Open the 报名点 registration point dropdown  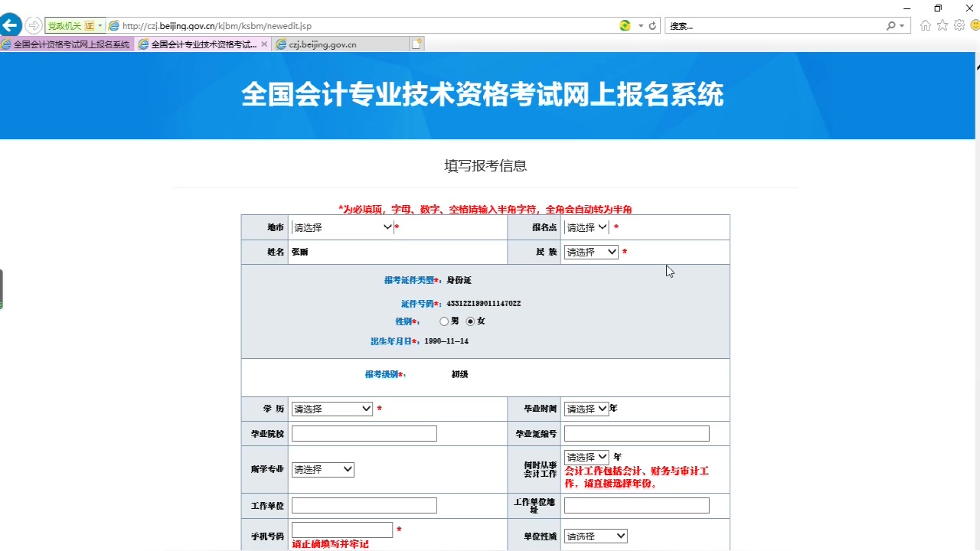pos(586,227)
